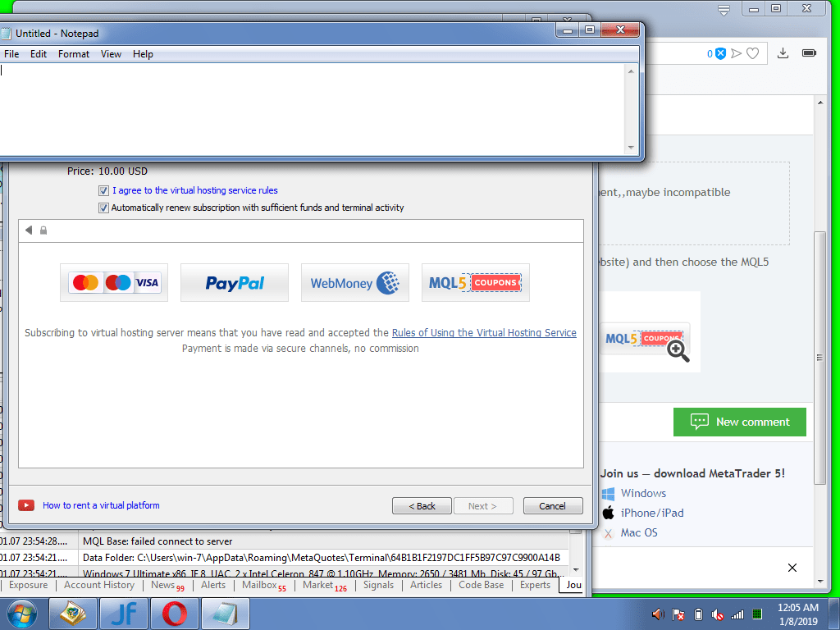Open Notepad File menu
840x630 pixels.
pos(11,54)
